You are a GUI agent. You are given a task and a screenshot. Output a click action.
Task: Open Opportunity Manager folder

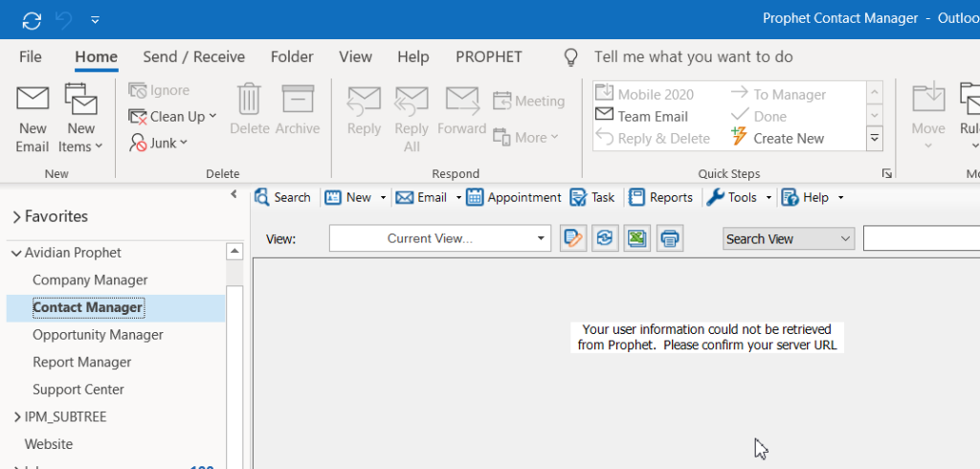98,335
